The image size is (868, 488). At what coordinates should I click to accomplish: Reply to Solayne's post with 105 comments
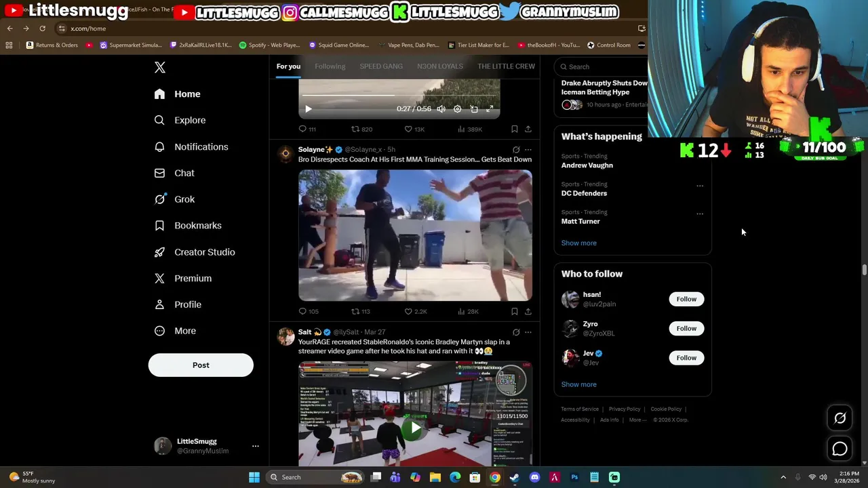point(308,311)
